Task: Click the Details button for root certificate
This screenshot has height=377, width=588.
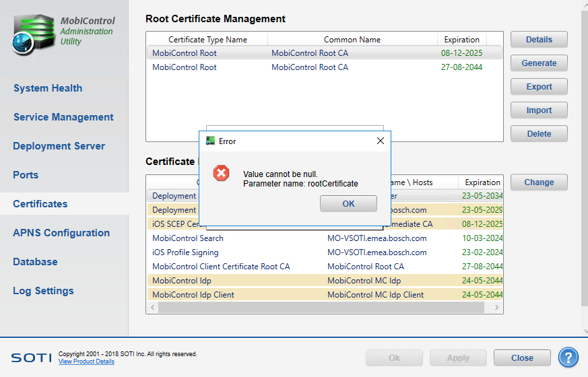Action: 539,40
